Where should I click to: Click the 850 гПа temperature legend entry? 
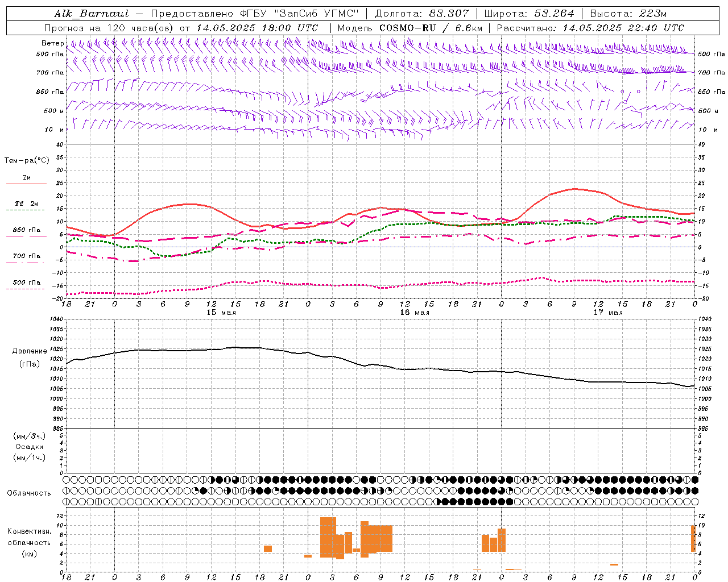tap(27, 230)
